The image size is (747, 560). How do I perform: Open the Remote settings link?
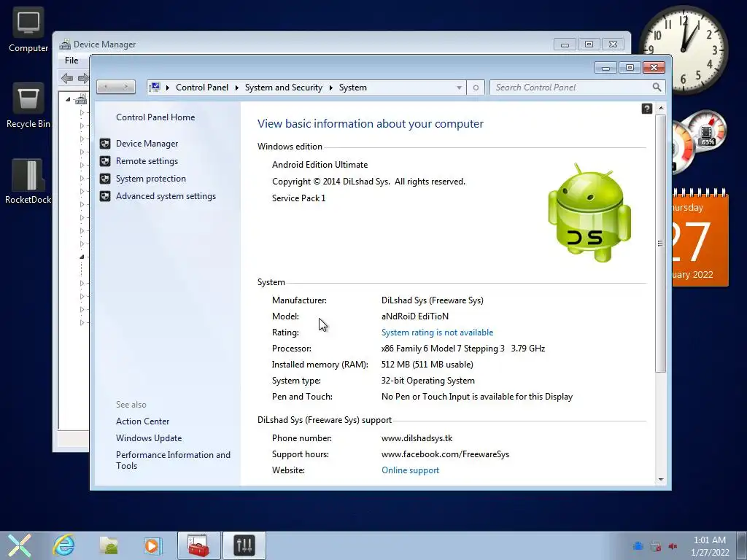[x=147, y=161]
